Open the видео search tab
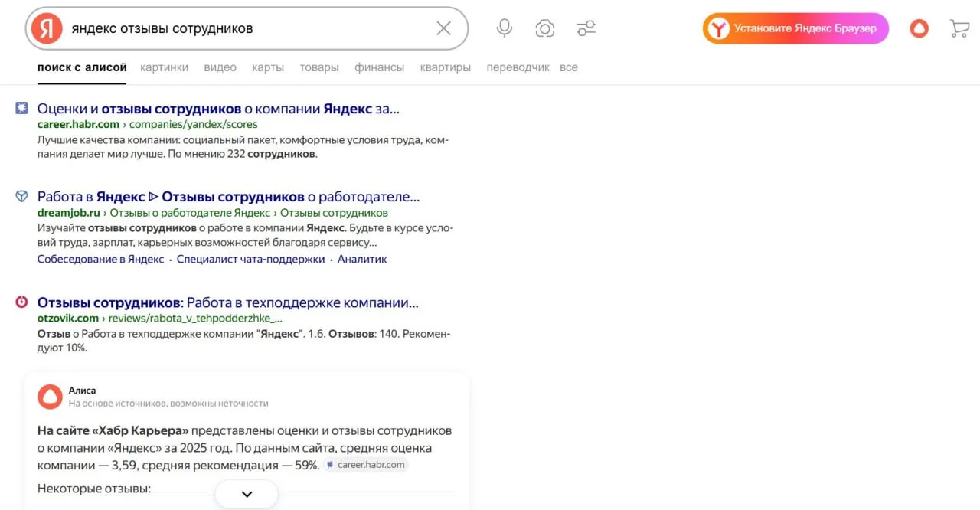980x510 pixels. point(220,67)
